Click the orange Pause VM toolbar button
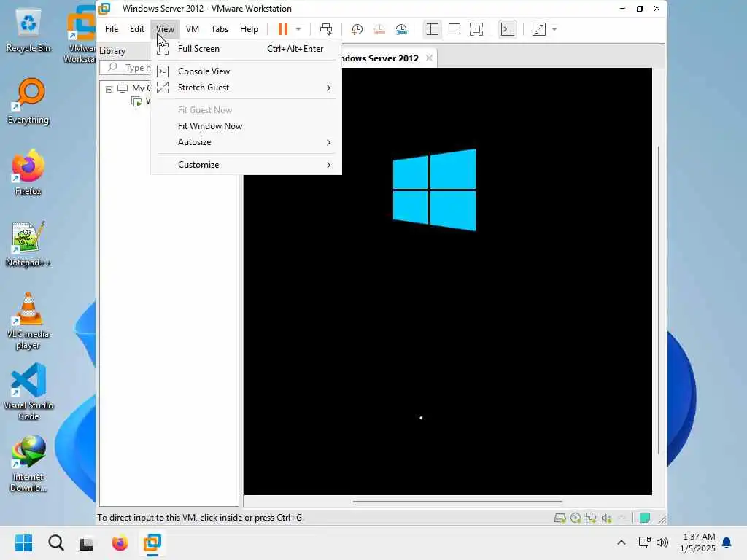The height and width of the screenshot is (560, 747). point(282,29)
